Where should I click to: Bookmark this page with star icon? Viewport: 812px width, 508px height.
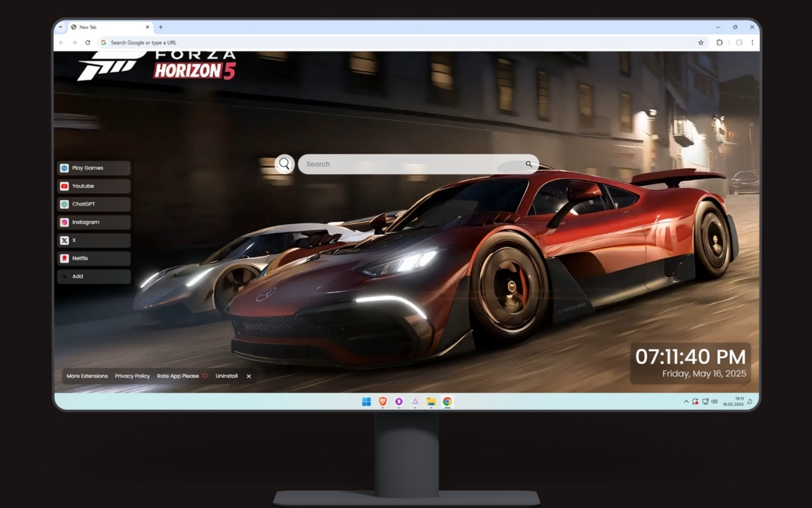tap(701, 43)
